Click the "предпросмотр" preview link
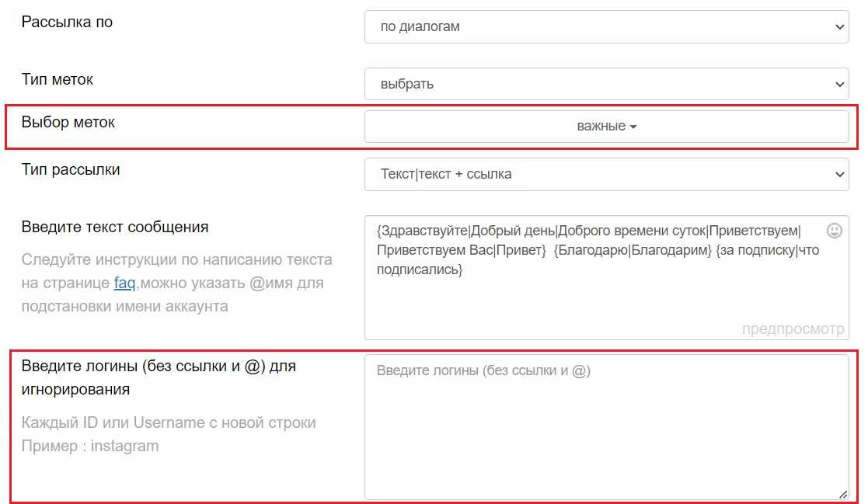This screenshot has width=868, height=504. 793,329
